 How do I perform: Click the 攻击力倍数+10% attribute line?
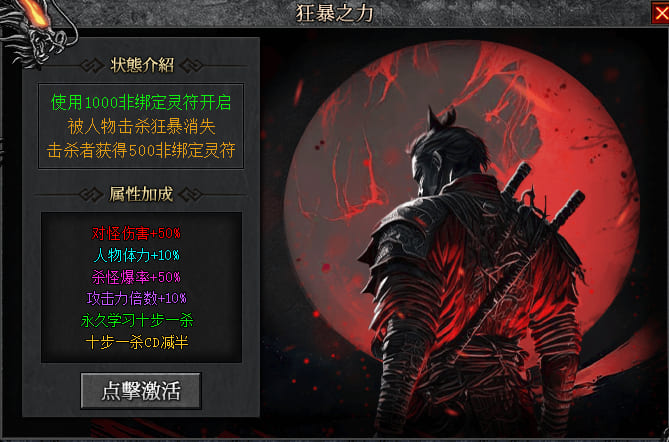[x=137, y=298]
